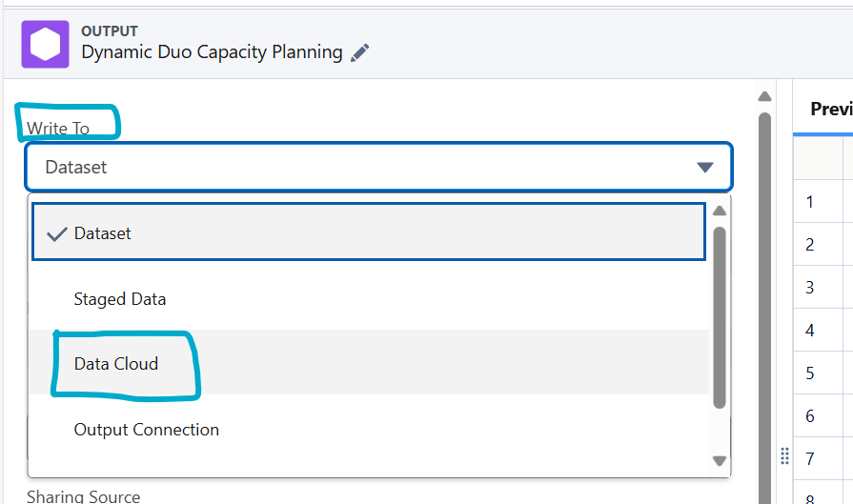
Task: Select the Dataset option in the list
Action: 103,233
